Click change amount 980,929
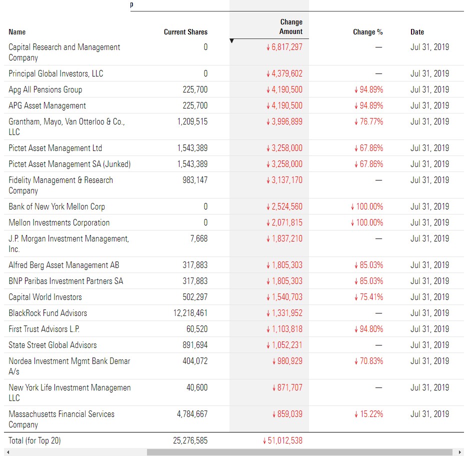This screenshot has width=476, height=456. point(287,361)
